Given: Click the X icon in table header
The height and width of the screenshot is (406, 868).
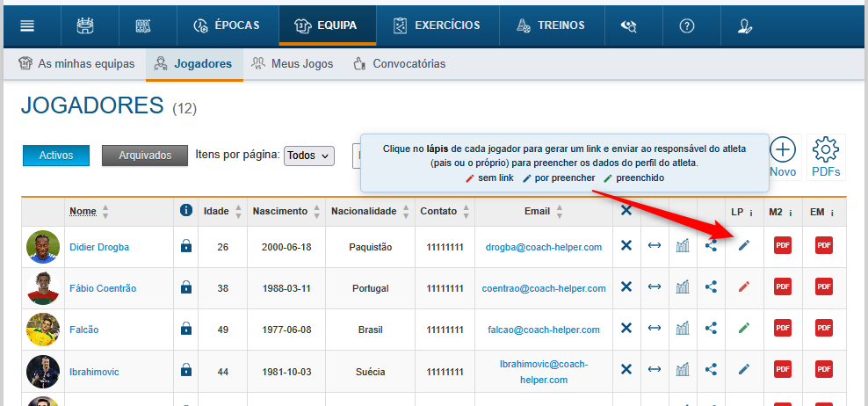Looking at the screenshot, I should click(626, 211).
